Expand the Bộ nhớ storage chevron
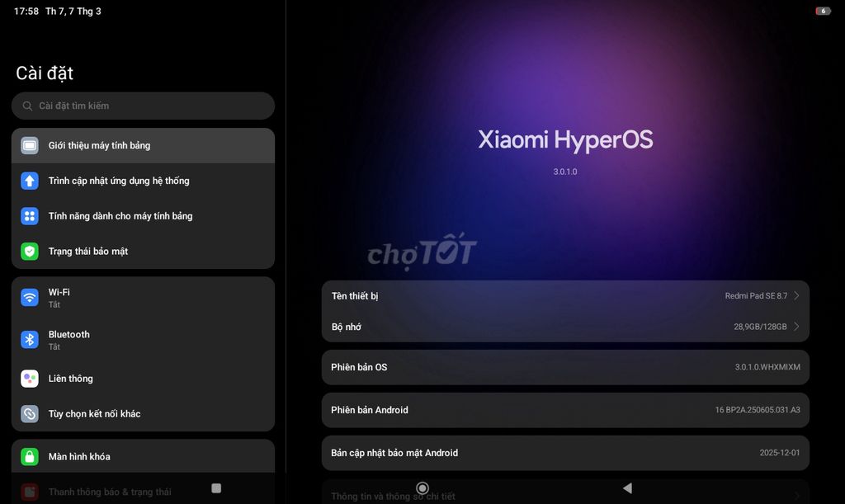845x504 pixels. [x=796, y=327]
